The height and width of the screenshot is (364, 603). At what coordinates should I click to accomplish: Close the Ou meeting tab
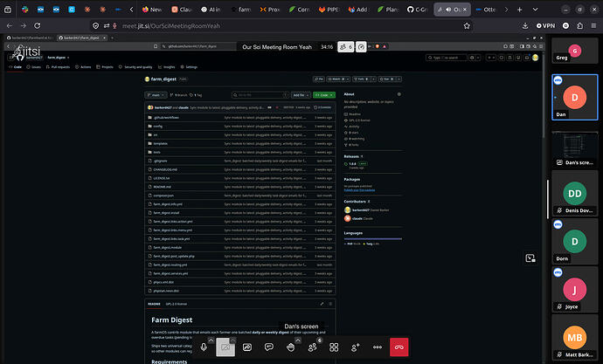click(x=465, y=10)
